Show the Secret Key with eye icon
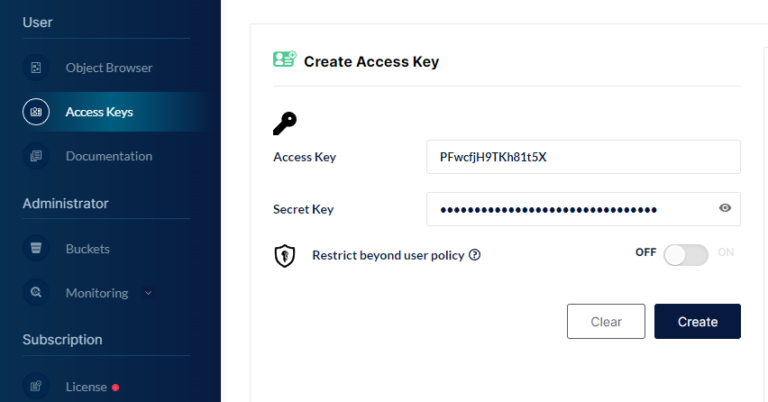Screen dimensions: 768x402 tap(725, 209)
